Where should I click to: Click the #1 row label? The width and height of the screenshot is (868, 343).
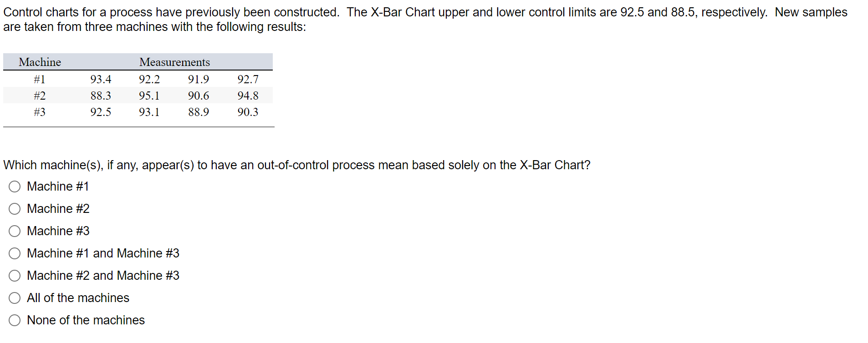[x=40, y=79]
